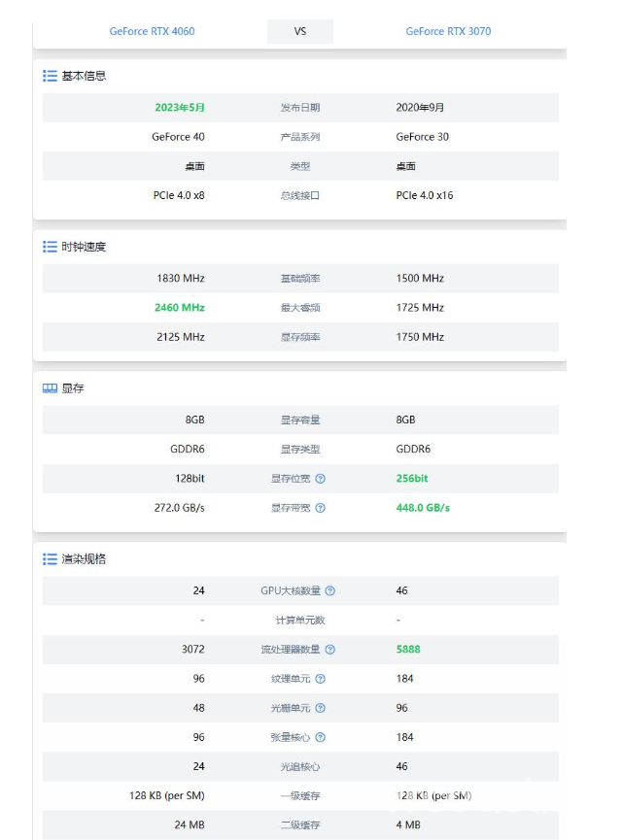Viewport: 622px width, 840px height.
Task: Select the green 5888 stream processor value
Action: [x=408, y=650]
